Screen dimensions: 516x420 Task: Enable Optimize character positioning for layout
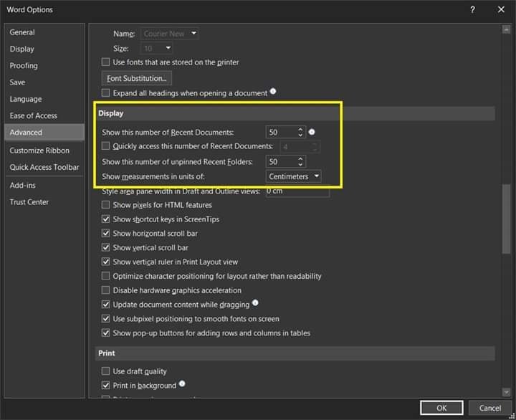[x=105, y=276]
